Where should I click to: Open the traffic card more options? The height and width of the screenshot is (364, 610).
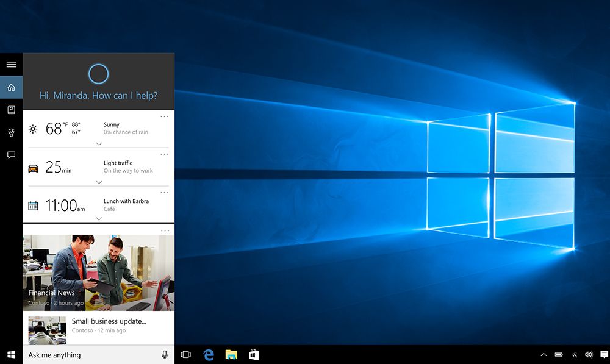click(165, 154)
